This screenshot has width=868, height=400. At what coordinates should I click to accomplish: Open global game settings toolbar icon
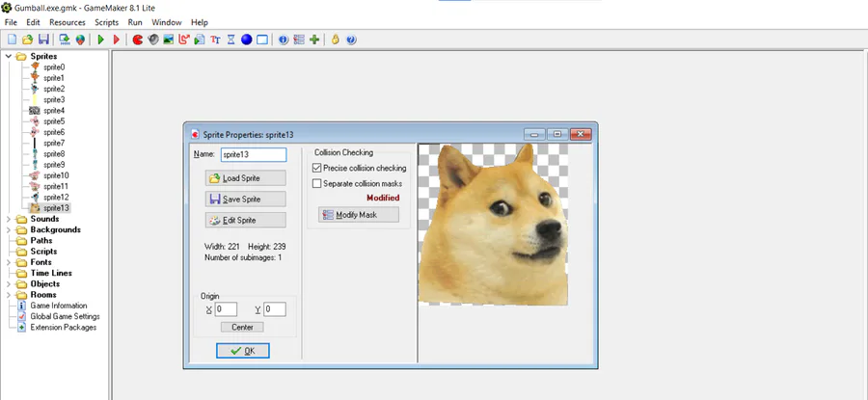[299, 40]
